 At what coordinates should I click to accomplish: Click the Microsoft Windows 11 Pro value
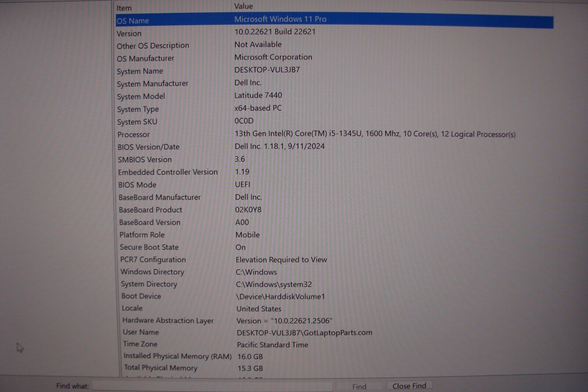pyautogui.click(x=280, y=19)
